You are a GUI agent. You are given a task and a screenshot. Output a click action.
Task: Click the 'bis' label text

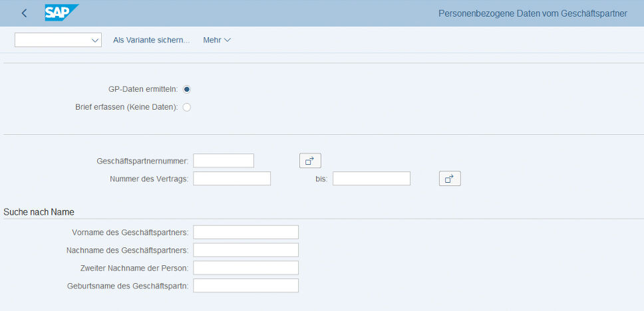point(321,179)
